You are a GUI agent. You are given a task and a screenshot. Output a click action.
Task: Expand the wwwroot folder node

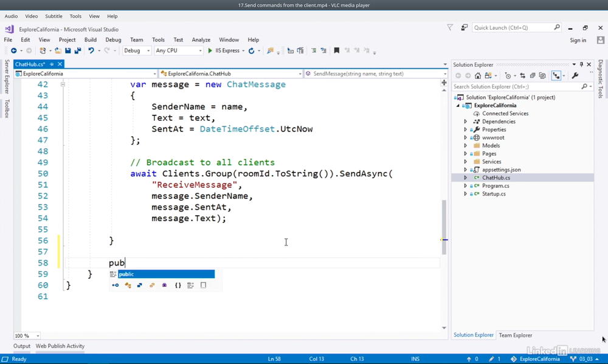pyautogui.click(x=466, y=138)
